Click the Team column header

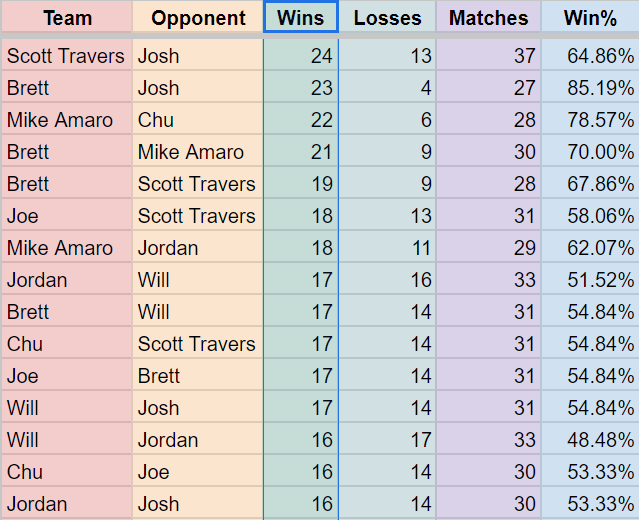(67, 17)
